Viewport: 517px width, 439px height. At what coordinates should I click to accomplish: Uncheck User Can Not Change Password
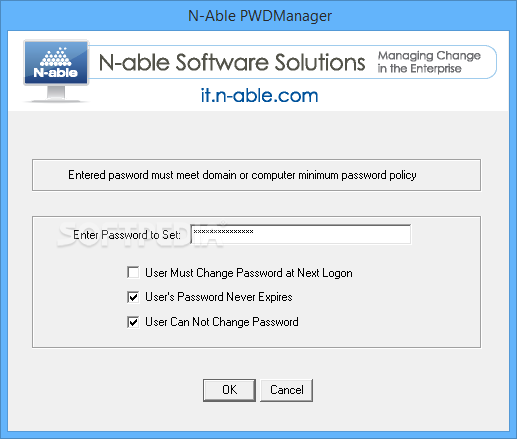point(133,322)
